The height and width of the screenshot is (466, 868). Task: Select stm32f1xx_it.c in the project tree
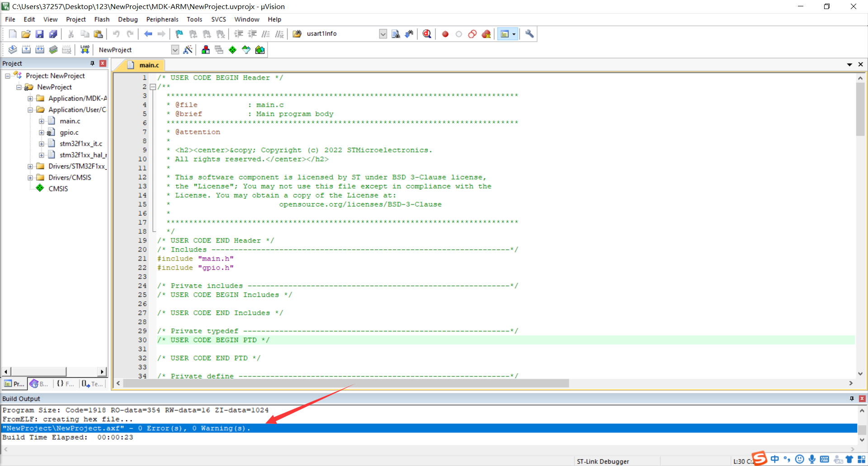coord(81,144)
